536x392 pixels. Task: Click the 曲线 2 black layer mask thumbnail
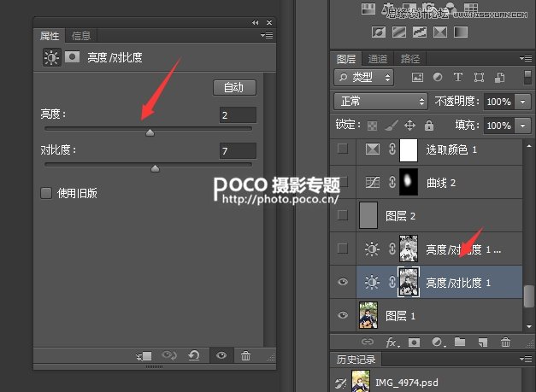point(409,182)
